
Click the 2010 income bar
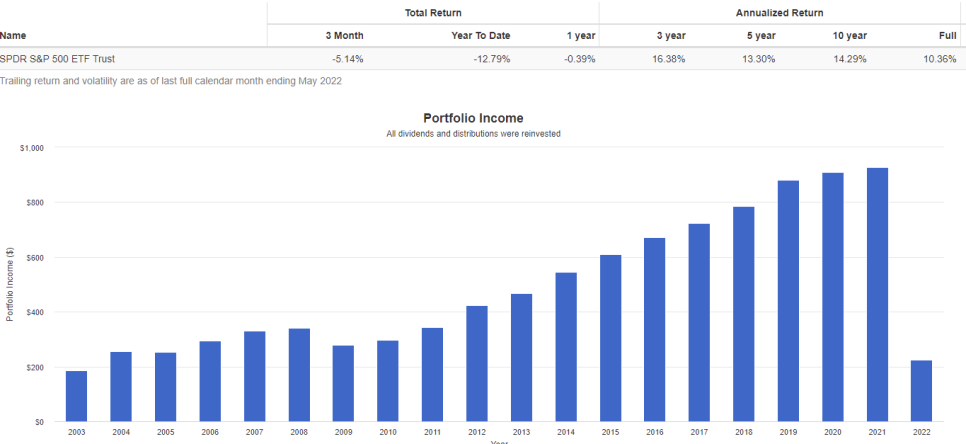tap(388, 381)
